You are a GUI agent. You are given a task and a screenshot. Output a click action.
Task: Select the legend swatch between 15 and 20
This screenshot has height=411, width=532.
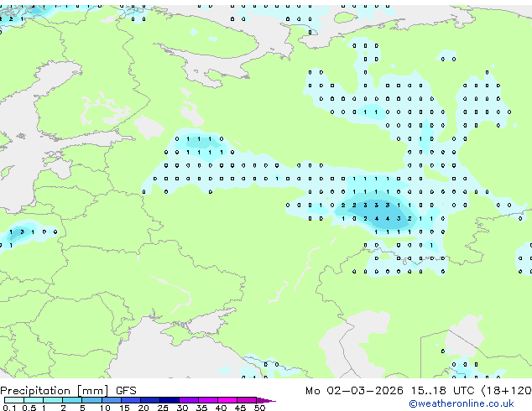click(130, 400)
